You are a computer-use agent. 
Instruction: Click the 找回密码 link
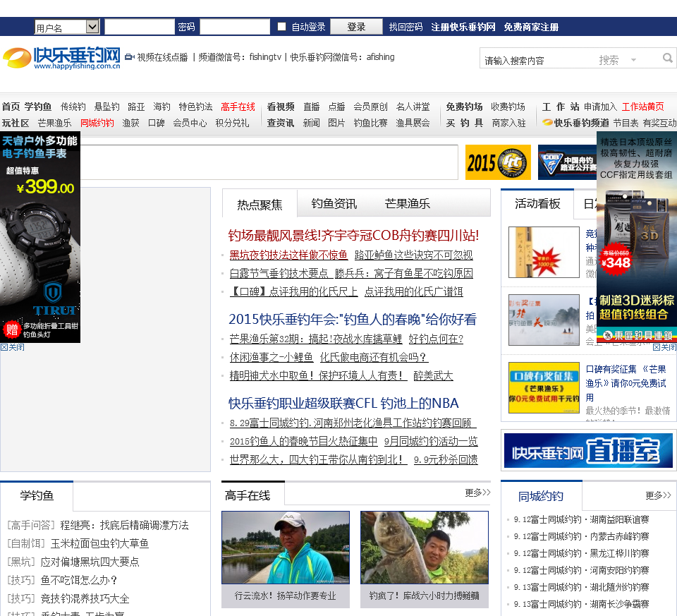(405, 27)
